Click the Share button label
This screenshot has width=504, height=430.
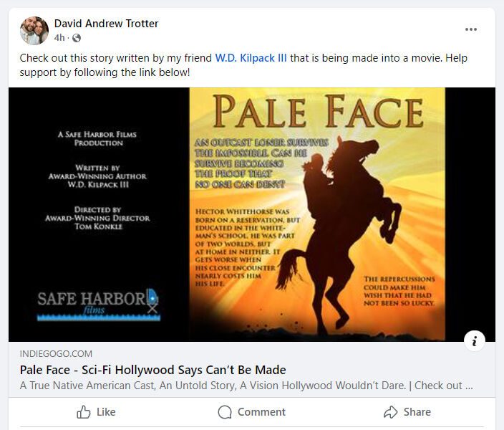(x=417, y=412)
